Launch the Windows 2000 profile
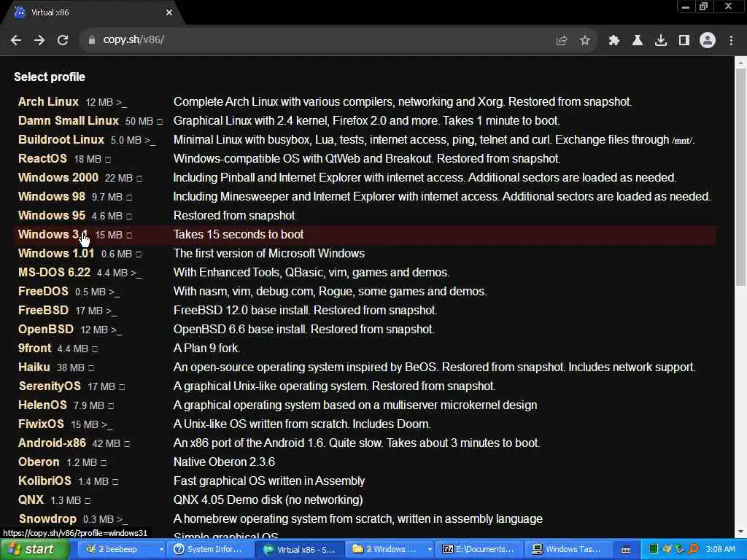The width and height of the screenshot is (747, 560). (58, 178)
